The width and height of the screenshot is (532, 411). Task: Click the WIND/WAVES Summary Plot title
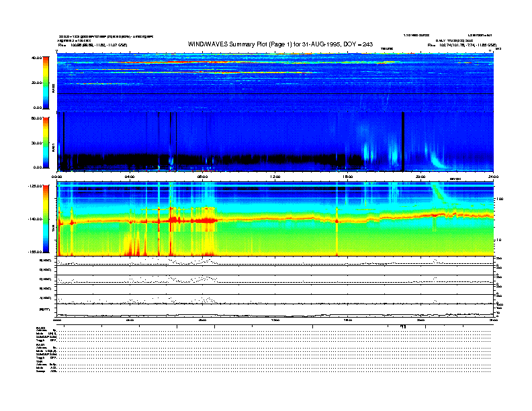280,44
